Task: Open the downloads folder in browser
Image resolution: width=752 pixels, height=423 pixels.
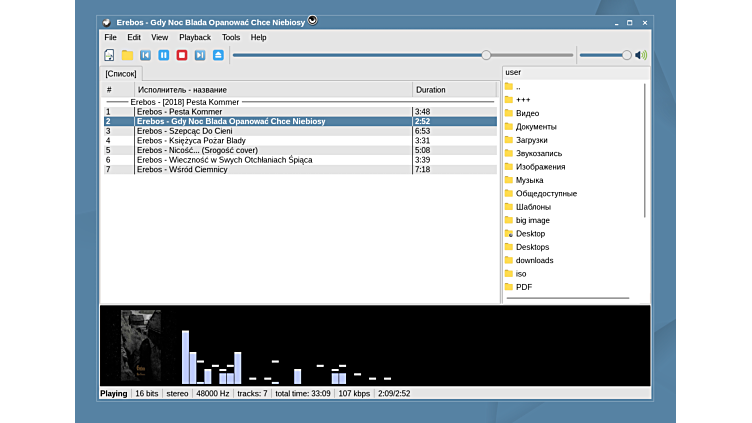Action: point(534,260)
